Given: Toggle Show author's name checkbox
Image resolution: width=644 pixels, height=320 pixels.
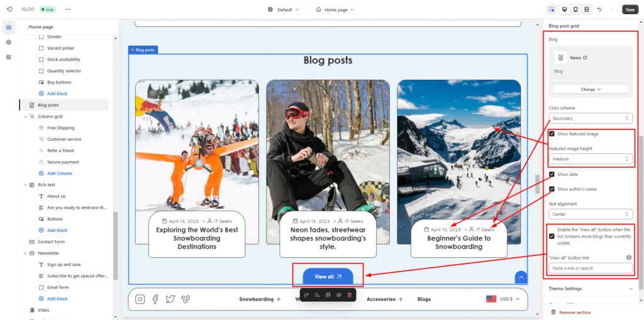Looking at the screenshot, I should (552, 189).
